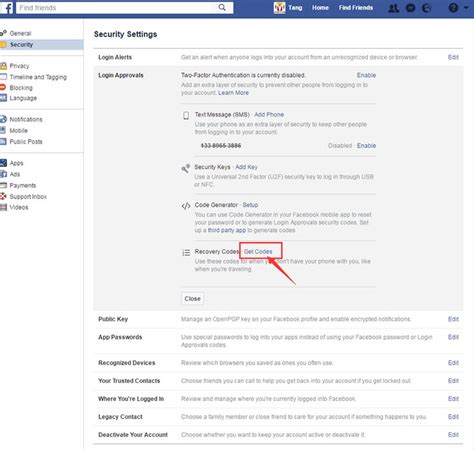Click the phone number 133-8065-3886
This screenshot has width=474, height=450.
point(221,146)
